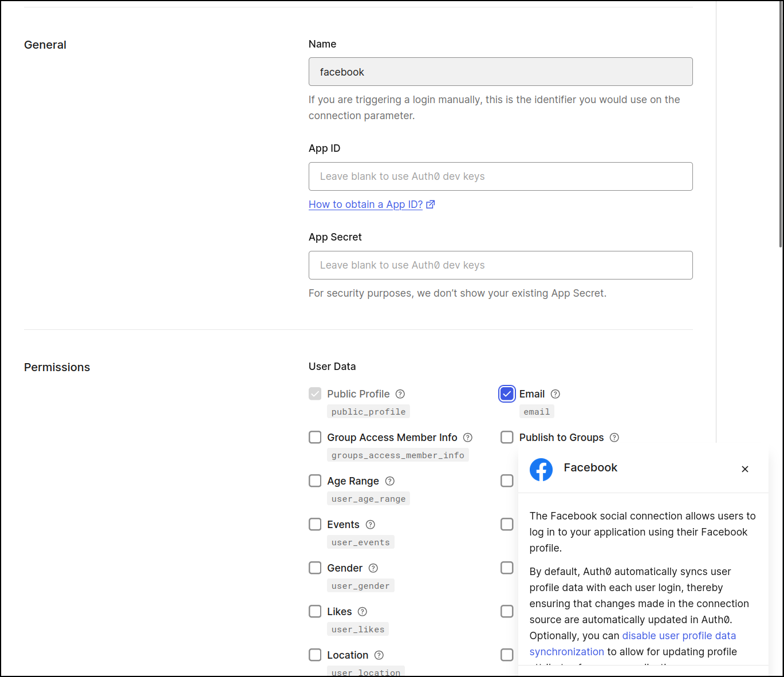Click the 'public_profile' scope tag
Image resolution: width=784 pixels, height=677 pixels.
[x=368, y=412]
